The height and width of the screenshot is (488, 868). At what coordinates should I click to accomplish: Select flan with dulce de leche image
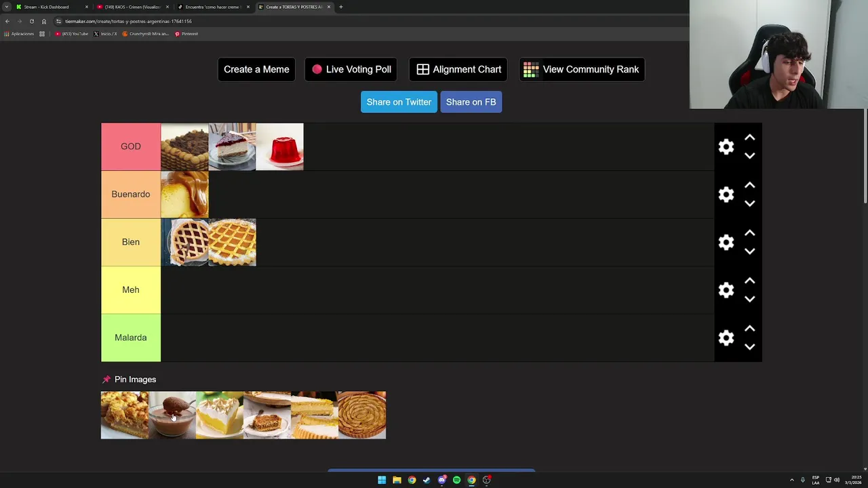(184, 195)
